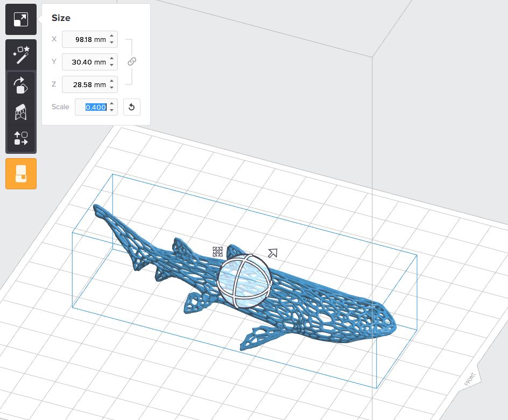This screenshot has width=508, height=420.
Task: Click the Size panel heading
Action: pos(61,18)
